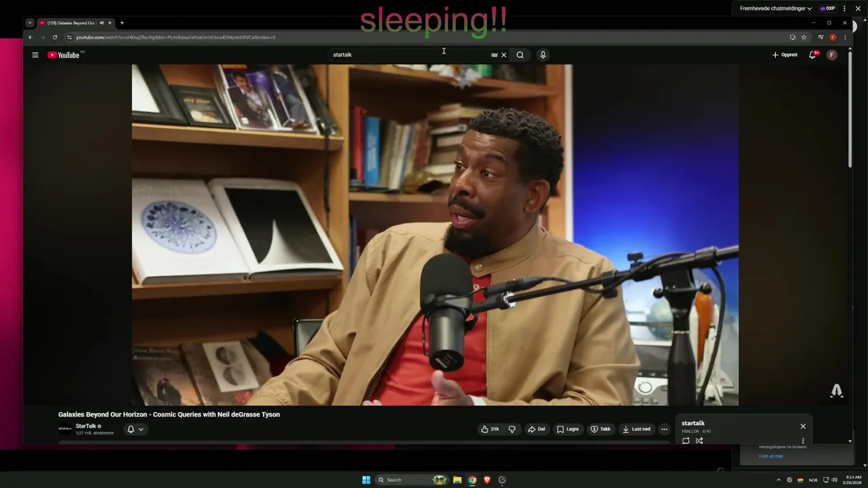Click the Opprett create button
The width and height of the screenshot is (868, 488).
[x=785, y=55]
